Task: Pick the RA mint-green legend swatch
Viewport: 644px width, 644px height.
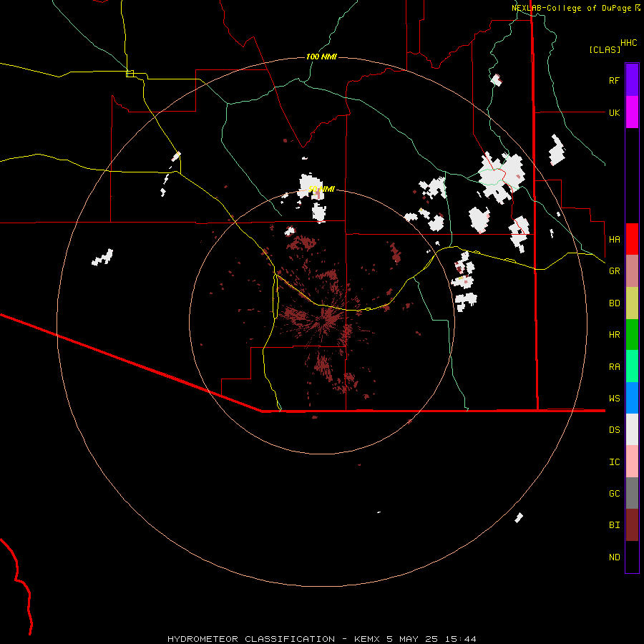Action: 632,366
